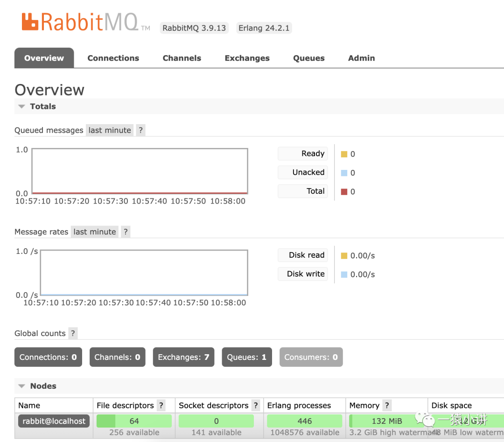
Task: Click the blue Disk write swatch
Action: pyautogui.click(x=344, y=274)
